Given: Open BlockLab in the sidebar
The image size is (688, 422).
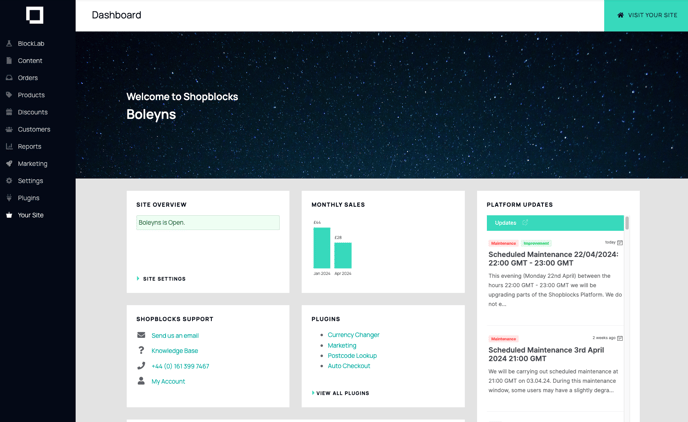Looking at the screenshot, I should tap(31, 43).
